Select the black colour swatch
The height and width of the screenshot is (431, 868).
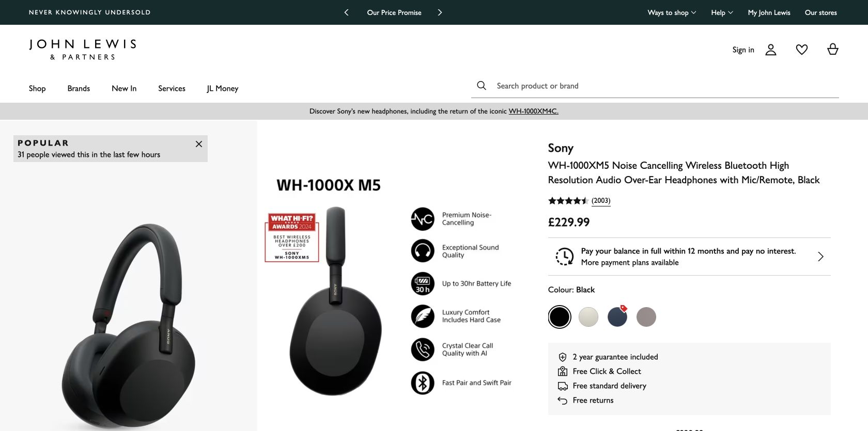click(x=560, y=317)
